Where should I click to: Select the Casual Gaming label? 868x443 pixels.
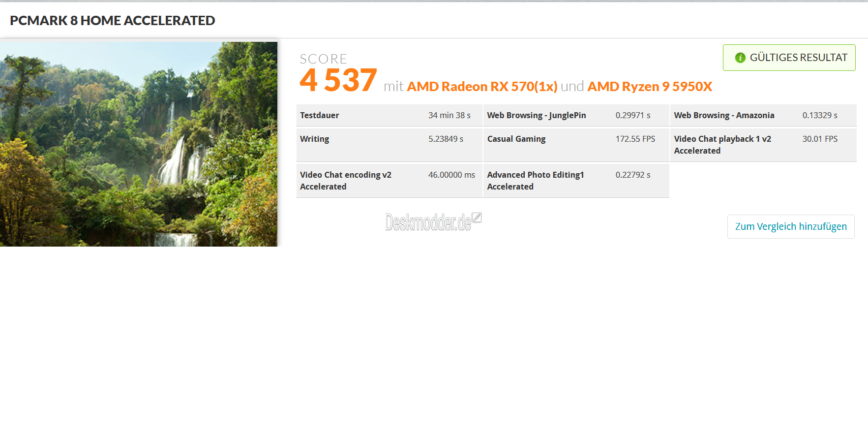tap(516, 139)
